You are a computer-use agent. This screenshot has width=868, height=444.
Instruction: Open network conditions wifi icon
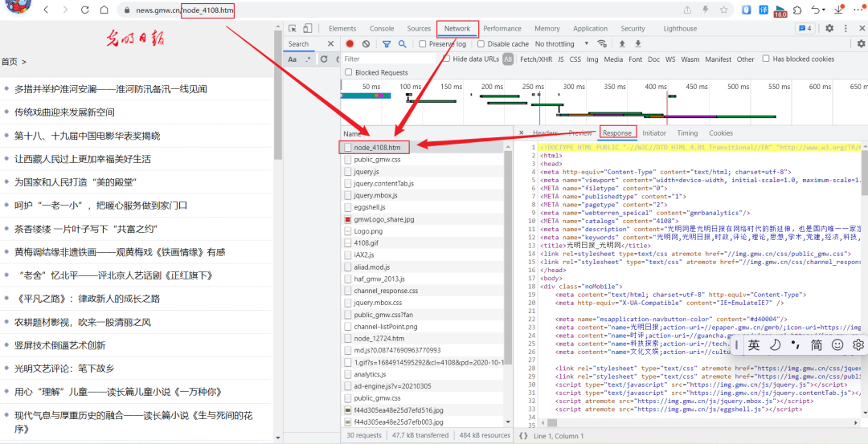[602, 44]
